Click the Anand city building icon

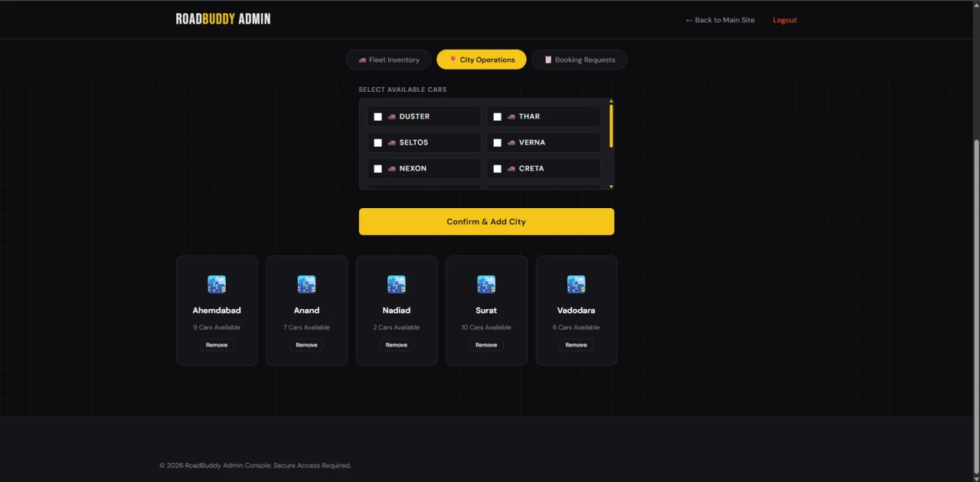pyautogui.click(x=306, y=285)
